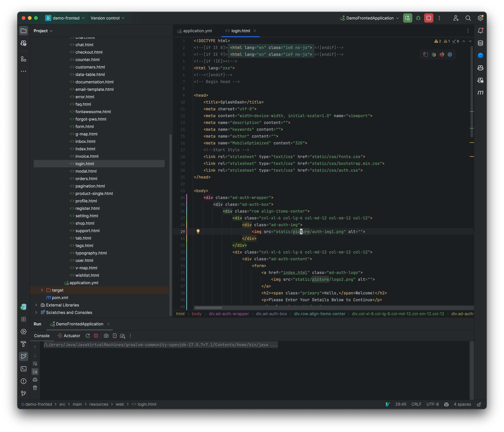Start debugging via the bug icon
Image resolution: width=504 pixels, height=432 pixels.
(418, 18)
